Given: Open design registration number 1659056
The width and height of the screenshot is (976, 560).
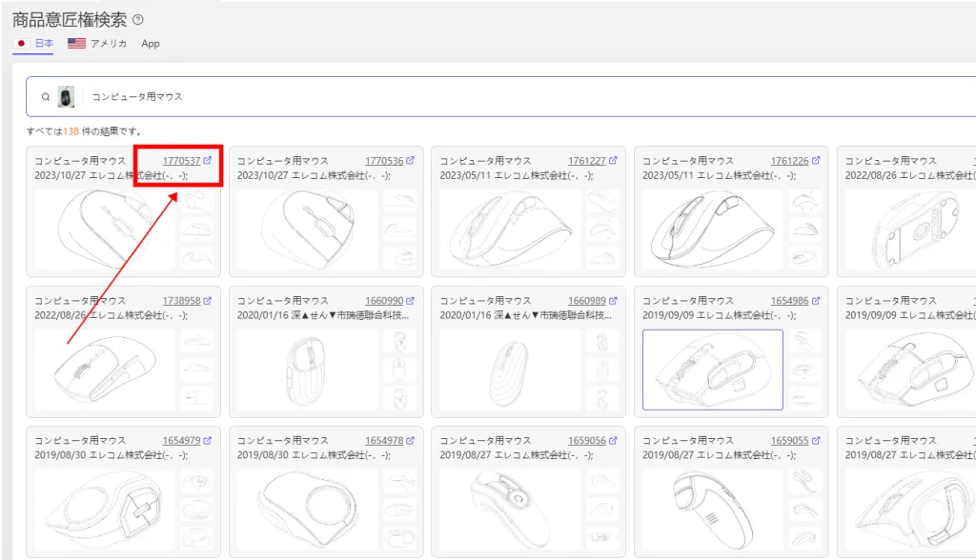Looking at the screenshot, I should coord(587,441).
